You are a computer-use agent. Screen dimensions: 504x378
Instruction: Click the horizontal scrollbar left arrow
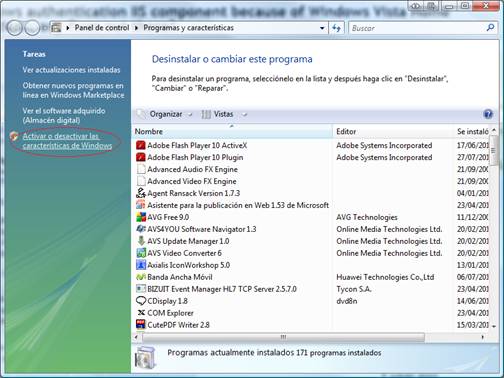click(136, 337)
